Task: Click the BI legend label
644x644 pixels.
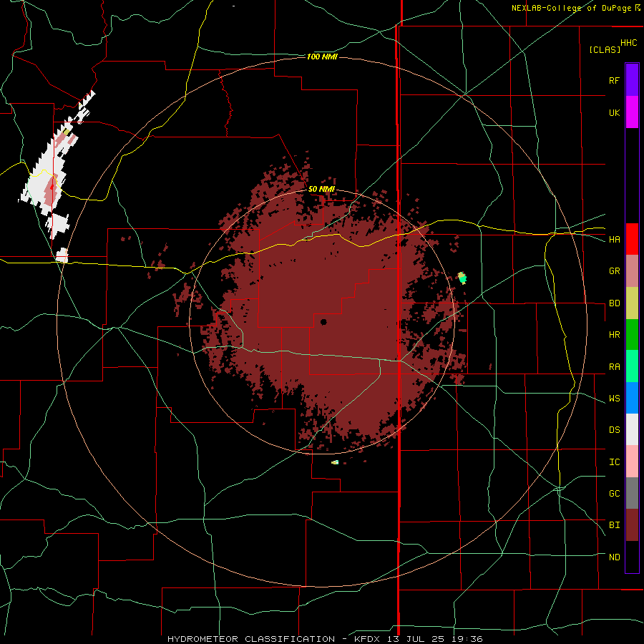Action: tap(614, 525)
